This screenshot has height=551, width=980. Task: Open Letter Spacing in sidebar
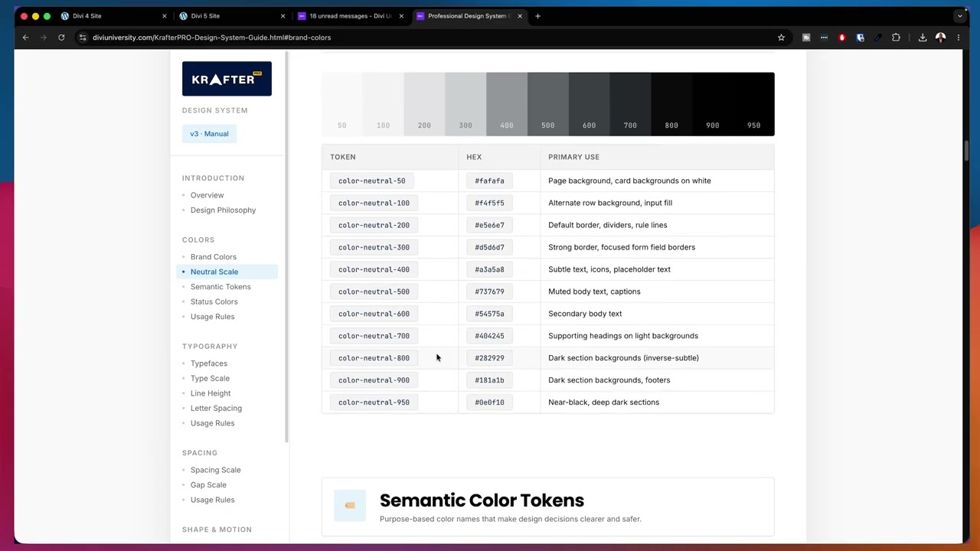216,409
